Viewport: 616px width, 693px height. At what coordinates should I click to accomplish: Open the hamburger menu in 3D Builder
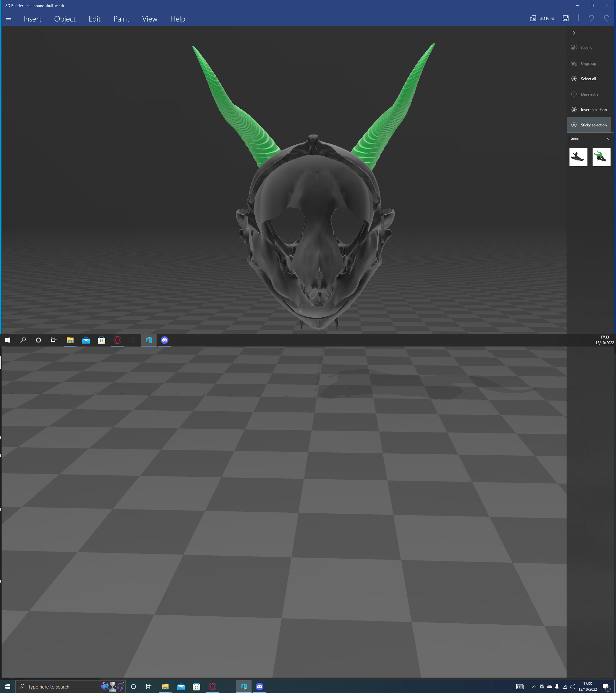[9, 19]
